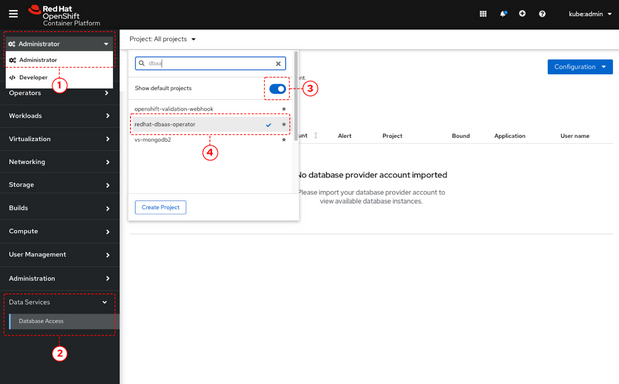Click the Bound column header
The width and height of the screenshot is (619, 384).
coord(461,136)
